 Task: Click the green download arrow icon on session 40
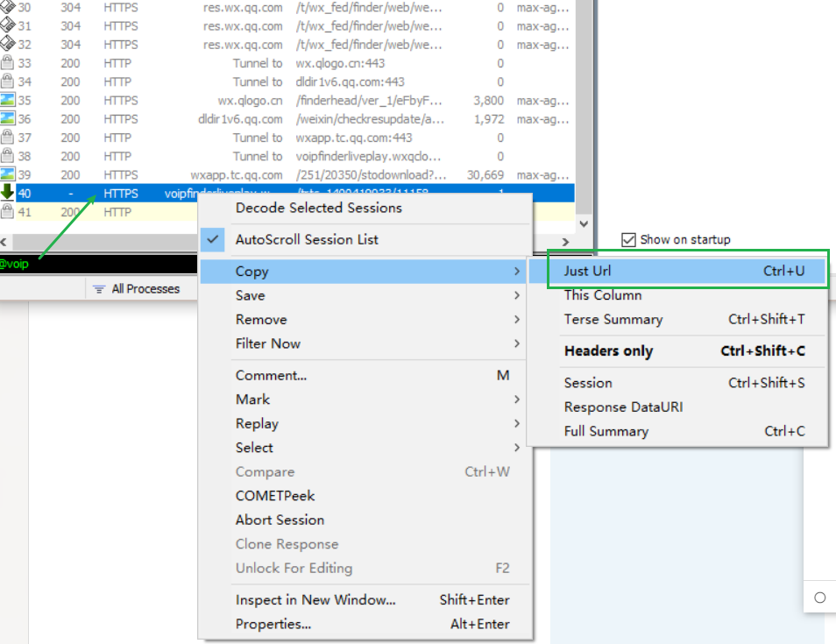click(x=8, y=194)
